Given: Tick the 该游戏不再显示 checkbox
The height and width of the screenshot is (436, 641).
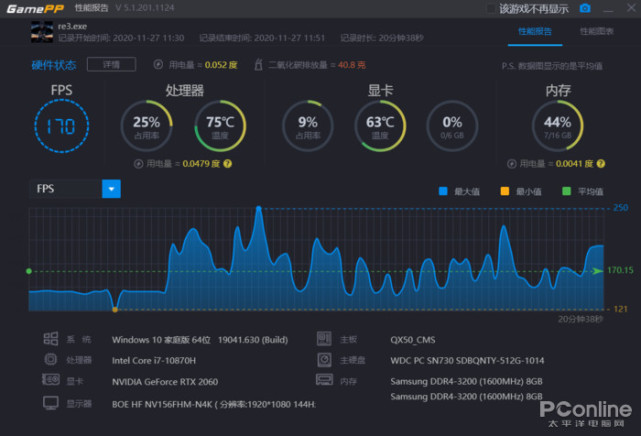Looking at the screenshot, I should 491,9.
